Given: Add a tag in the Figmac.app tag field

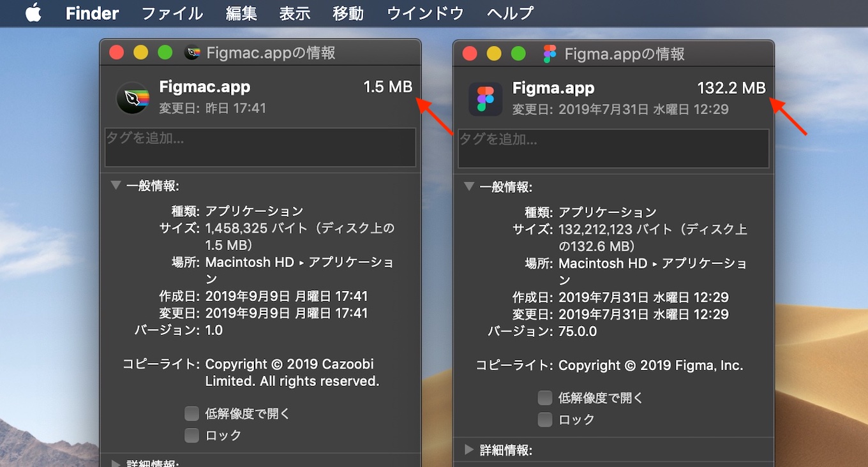Looking at the screenshot, I should point(260,147).
